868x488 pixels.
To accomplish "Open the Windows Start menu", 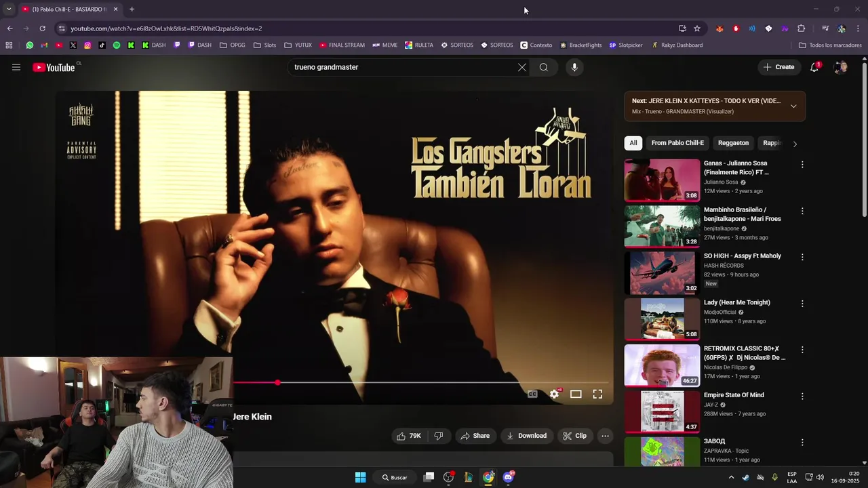I will point(361,477).
